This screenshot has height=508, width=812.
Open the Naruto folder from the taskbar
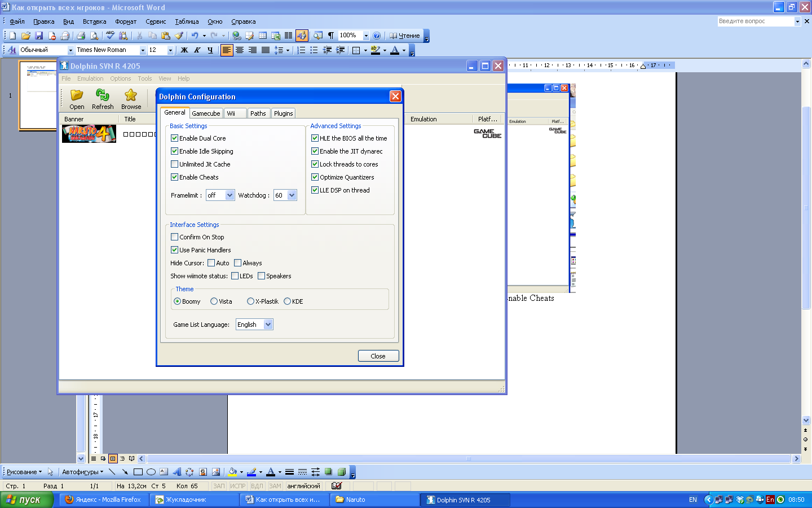pyautogui.click(x=374, y=500)
